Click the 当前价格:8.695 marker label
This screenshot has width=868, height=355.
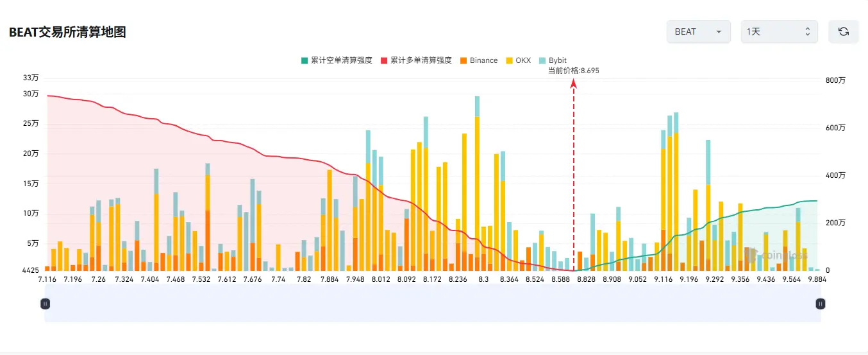pos(573,71)
